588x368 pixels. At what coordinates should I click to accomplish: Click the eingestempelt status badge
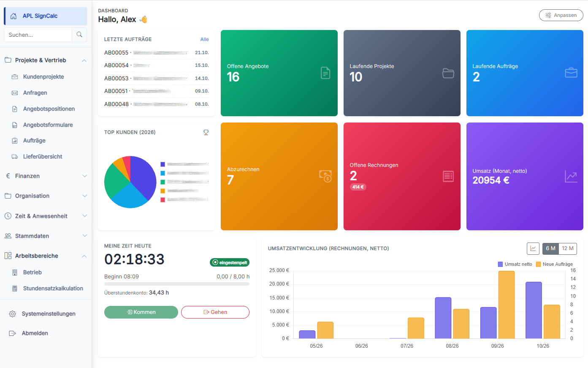(x=230, y=262)
